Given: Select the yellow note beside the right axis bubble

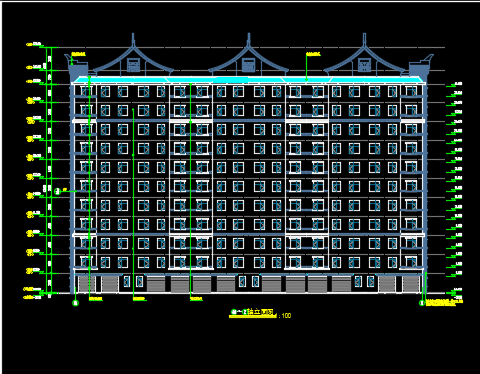Looking at the screenshot, I should click(444, 303).
